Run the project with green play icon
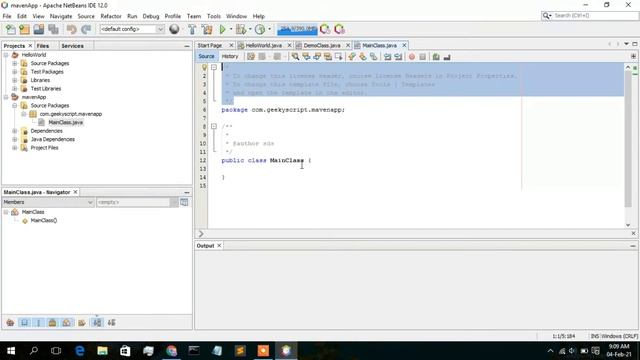Image resolution: width=640 pixels, height=360 pixels. (x=222, y=29)
